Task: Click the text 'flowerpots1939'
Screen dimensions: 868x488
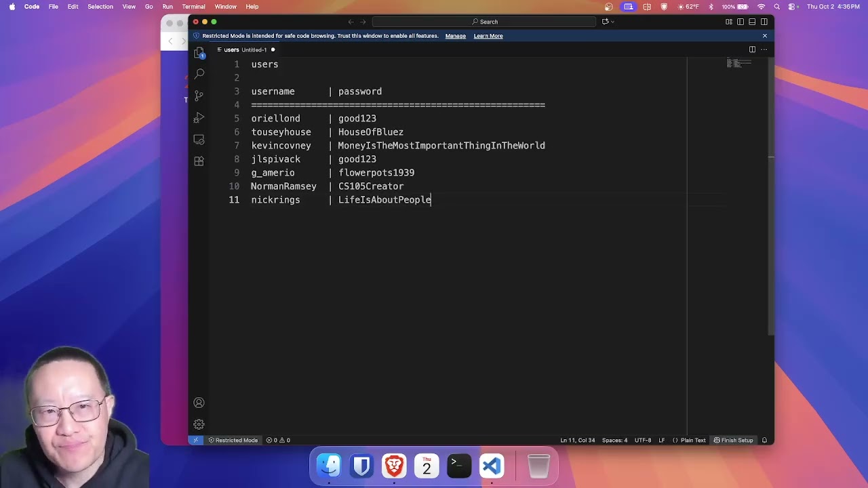Action: [x=376, y=173]
